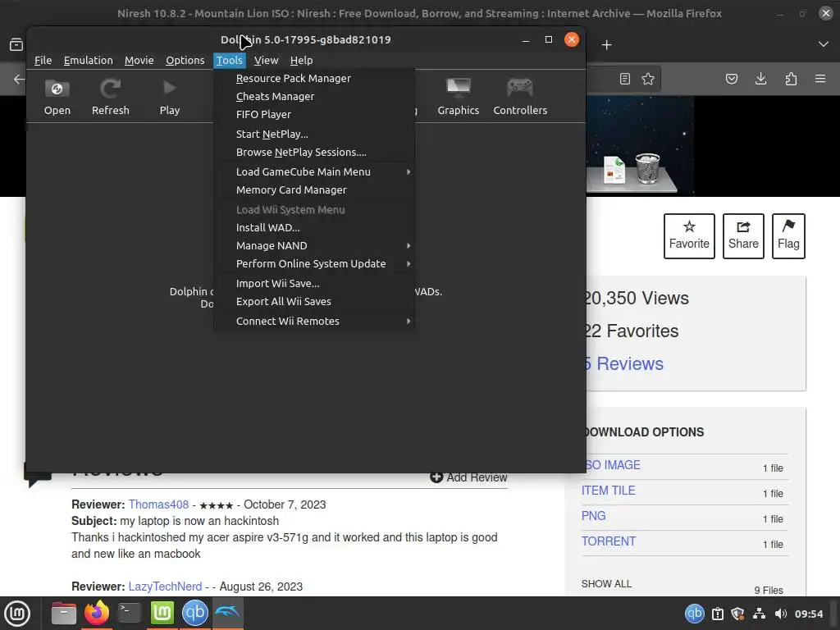Click Add Review on the archive page
840x630 pixels.
coord(468,477)
